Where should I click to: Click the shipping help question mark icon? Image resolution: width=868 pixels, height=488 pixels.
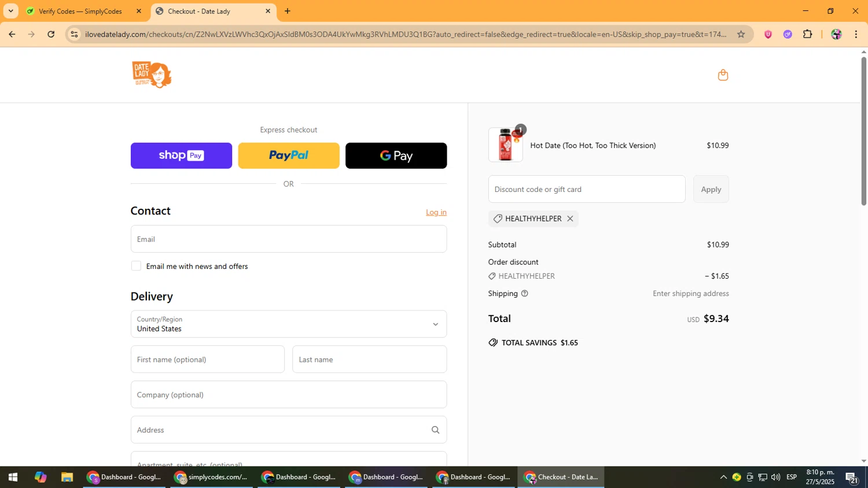point(525,294)
